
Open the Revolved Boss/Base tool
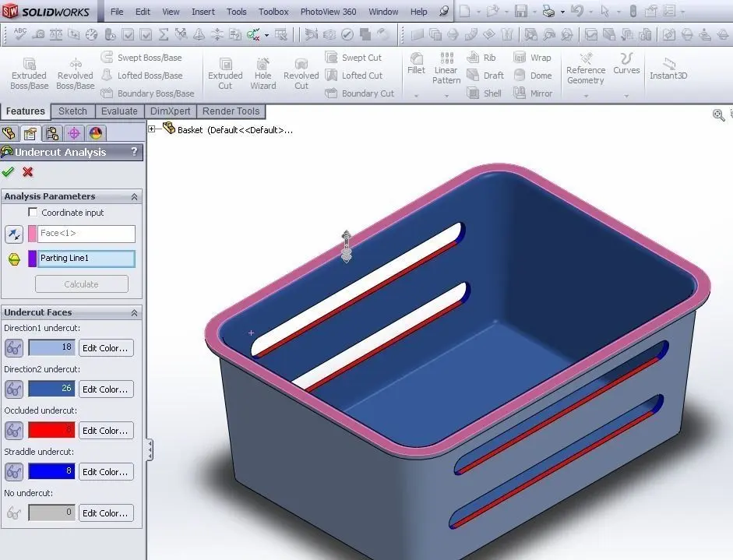click(76, 73)
